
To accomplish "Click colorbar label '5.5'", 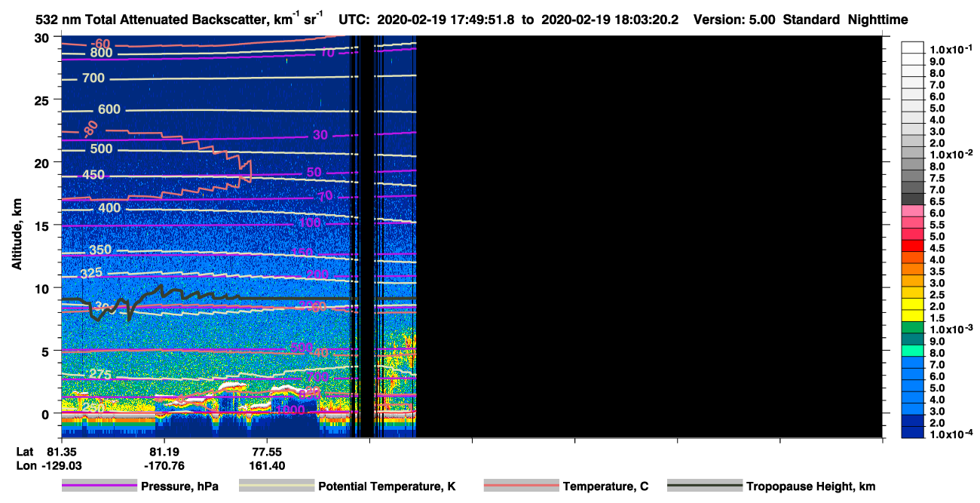I will [936, 225].
